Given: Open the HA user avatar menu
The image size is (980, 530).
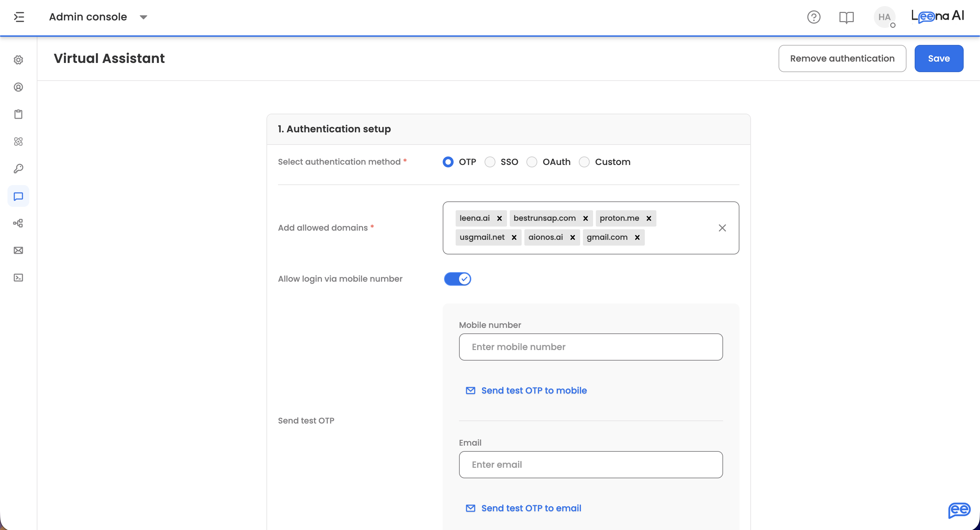Looking at the screenshot, I should coord(884,17).
